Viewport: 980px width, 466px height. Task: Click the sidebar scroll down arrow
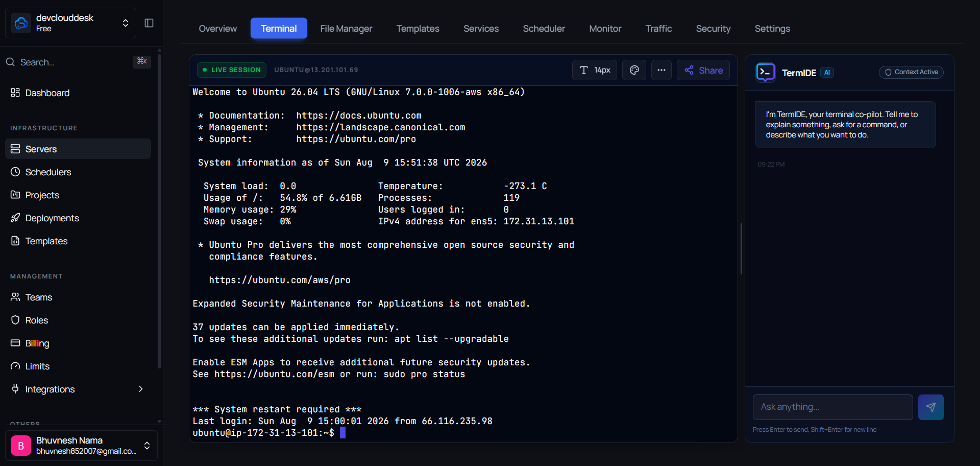(159, 422)
